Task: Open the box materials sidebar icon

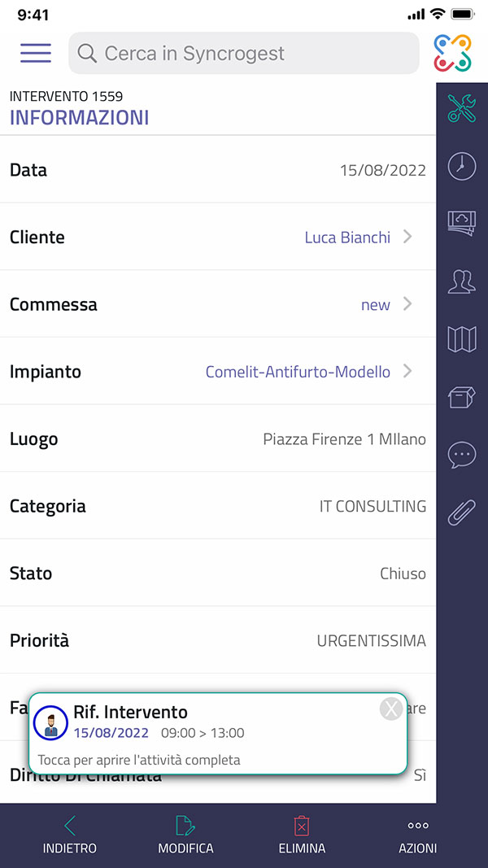Action: coord(462,396)
